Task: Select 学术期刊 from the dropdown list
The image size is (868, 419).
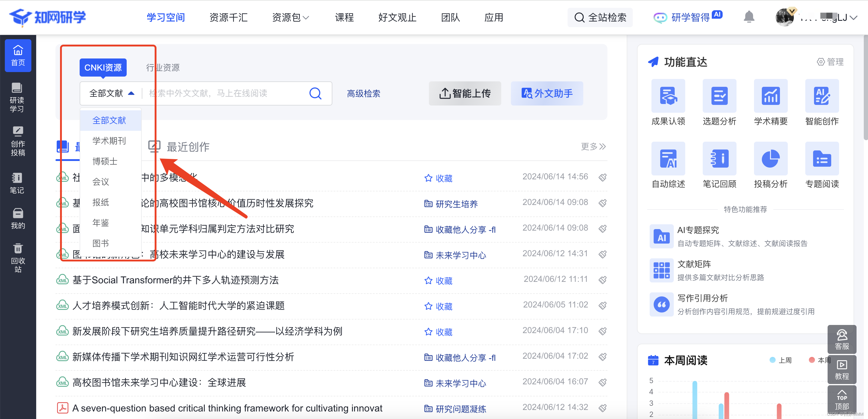Action: pos(109,141)
